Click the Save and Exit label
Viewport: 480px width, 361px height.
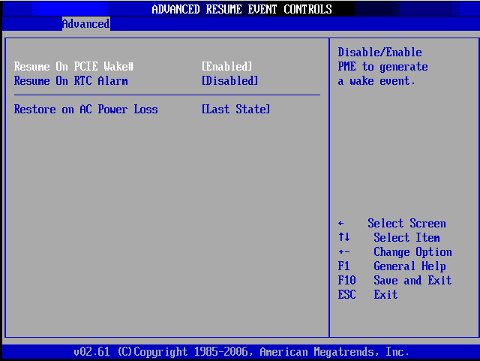(413, 280)
